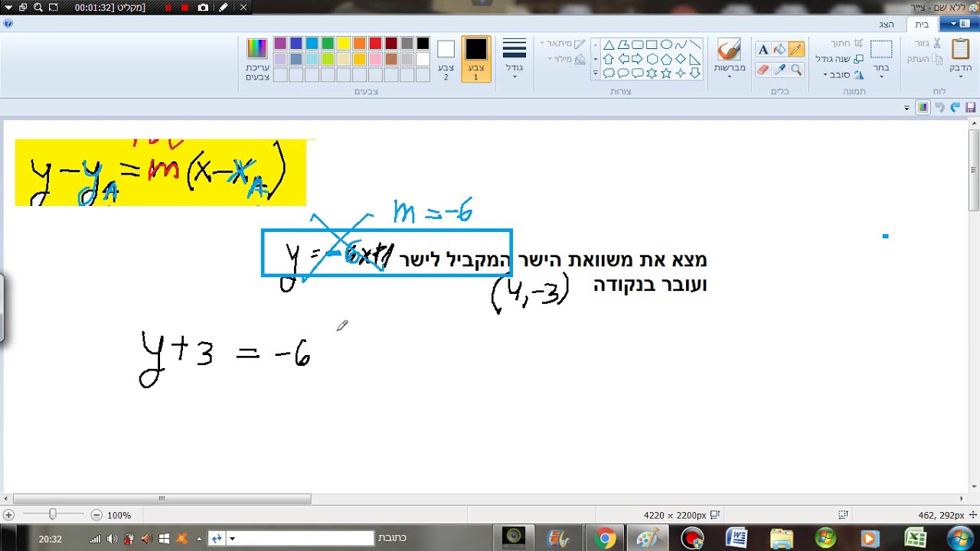This screenshot has height=551, width=980.
Task: Pick the red color swatch
Action: tap(375, 44)
